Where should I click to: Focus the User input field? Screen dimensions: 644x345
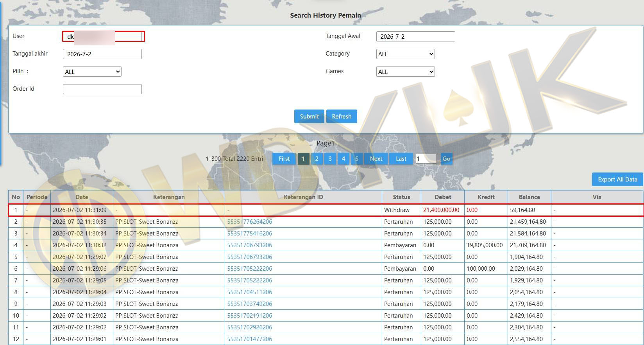point(103,36)
